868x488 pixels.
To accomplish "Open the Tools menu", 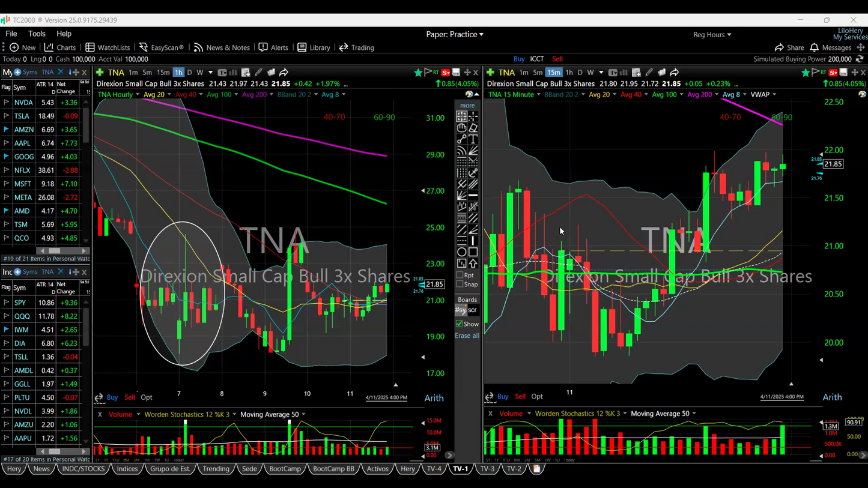I will (x=37, y=34).
